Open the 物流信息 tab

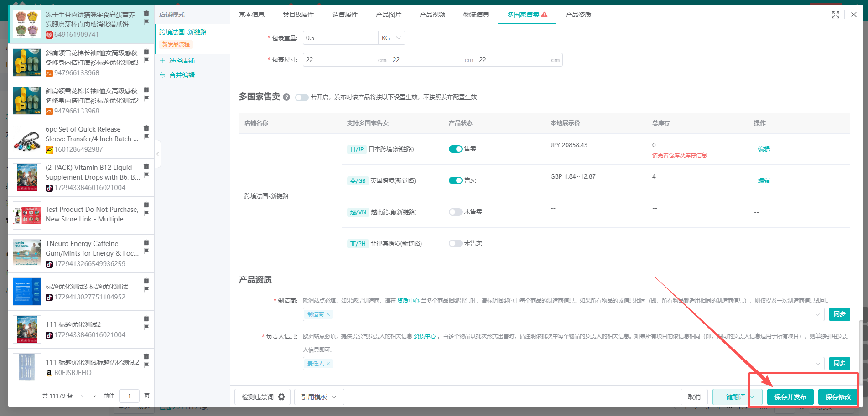476,14
